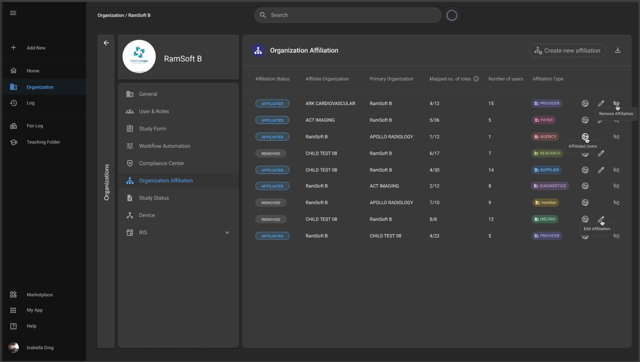Open the Isabella Ding user profile

tap(40, 348)
